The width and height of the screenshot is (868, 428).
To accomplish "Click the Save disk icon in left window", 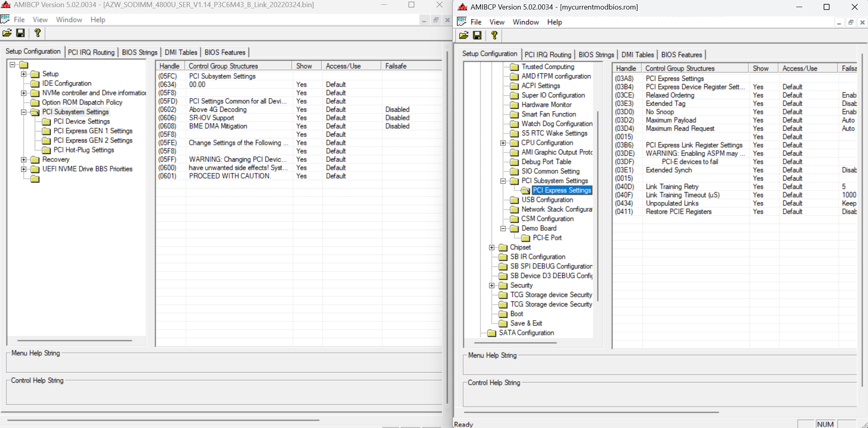I will pyautogui.click(x=21, y=33).
